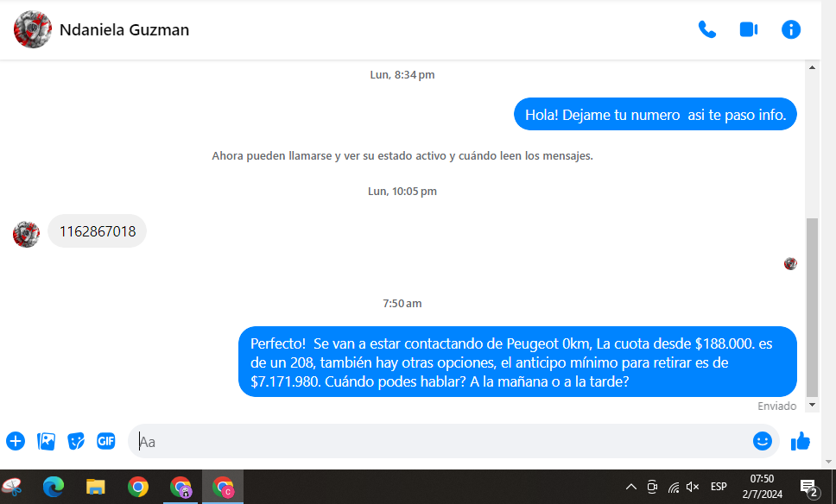Open more actions plus icon
Viewport: 836px width, 504px height.
pos(16,441)
